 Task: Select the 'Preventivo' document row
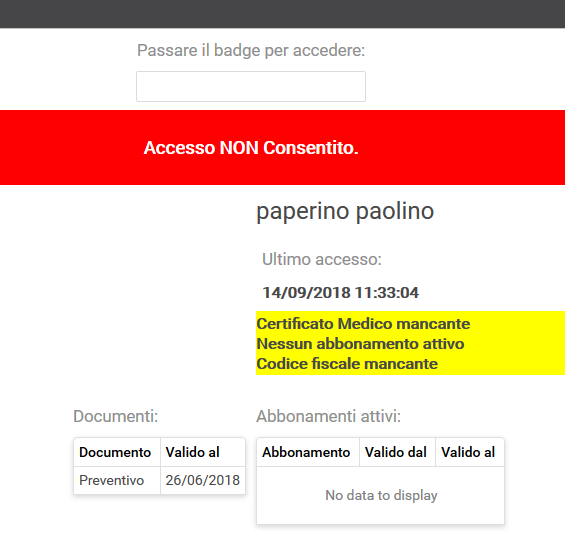pyautogui.click(x=160, y=480)
